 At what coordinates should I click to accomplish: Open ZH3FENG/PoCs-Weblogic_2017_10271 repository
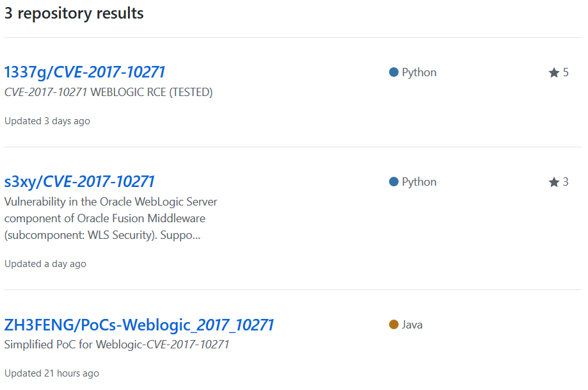[x=138, y=324]
